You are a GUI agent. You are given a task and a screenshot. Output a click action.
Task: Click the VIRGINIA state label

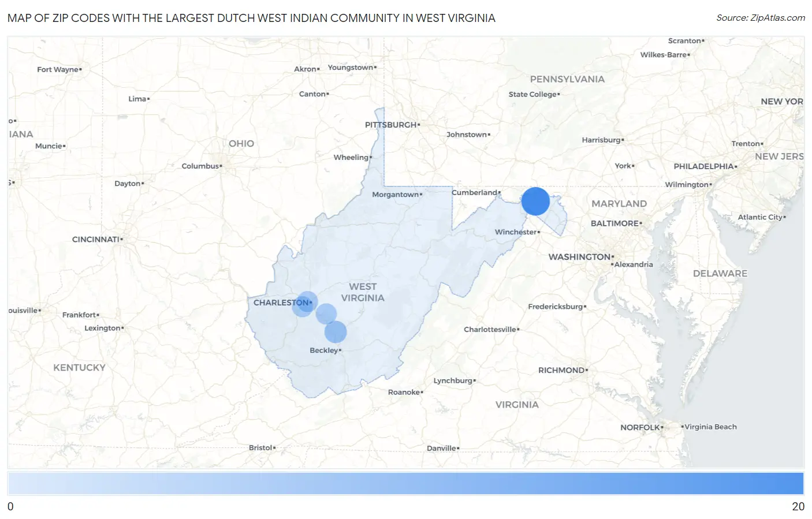[x=517, y=405]
